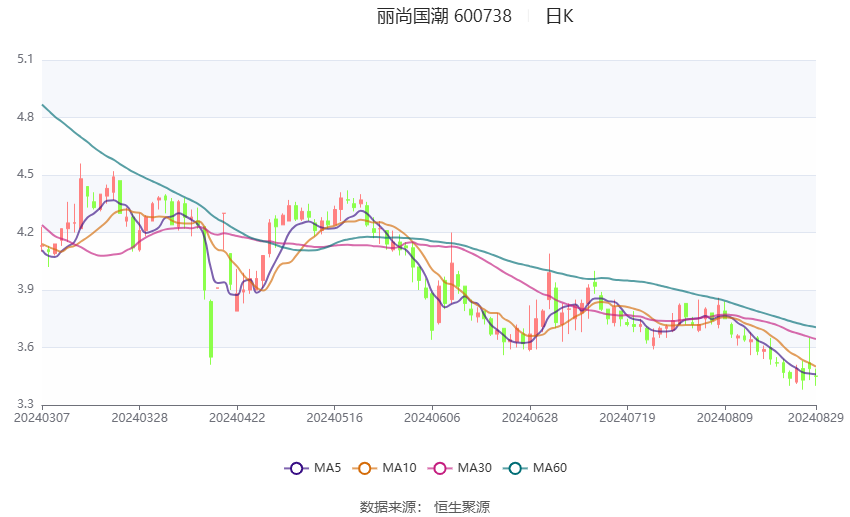The image size is (850, 517).
Task: Click the 20240809 date axis label
Action: coord(725,418)
